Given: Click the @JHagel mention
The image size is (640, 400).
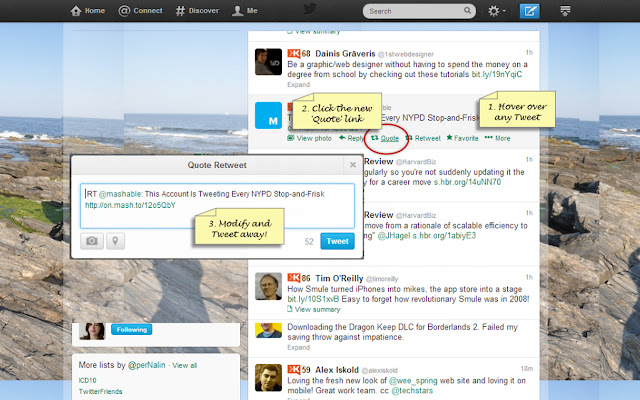Looking at the screenshot, I should point(393,236).
